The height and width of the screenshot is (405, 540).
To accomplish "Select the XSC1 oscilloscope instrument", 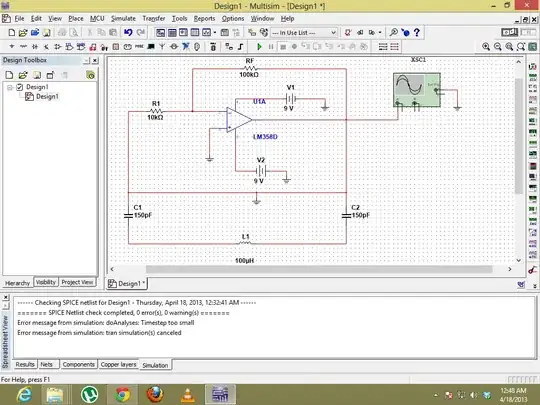I will click(417, 90).
